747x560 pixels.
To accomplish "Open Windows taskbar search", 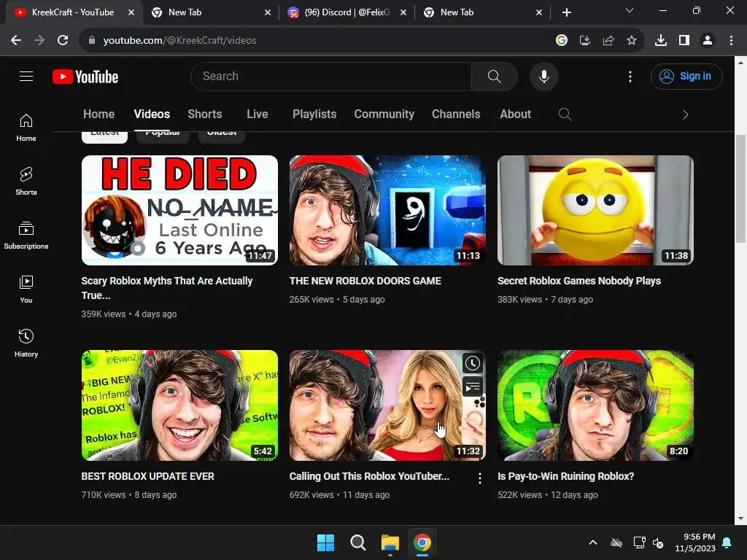I will click(357, 542).
